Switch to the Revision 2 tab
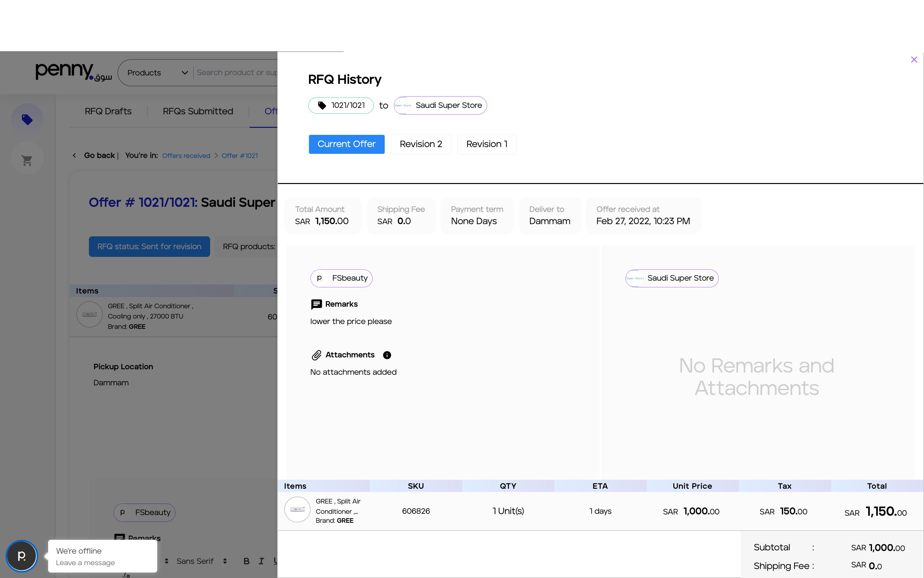Image resolution: width=924 pixels, height=578 pixels. pyautogui.click(x=421, y=144)
